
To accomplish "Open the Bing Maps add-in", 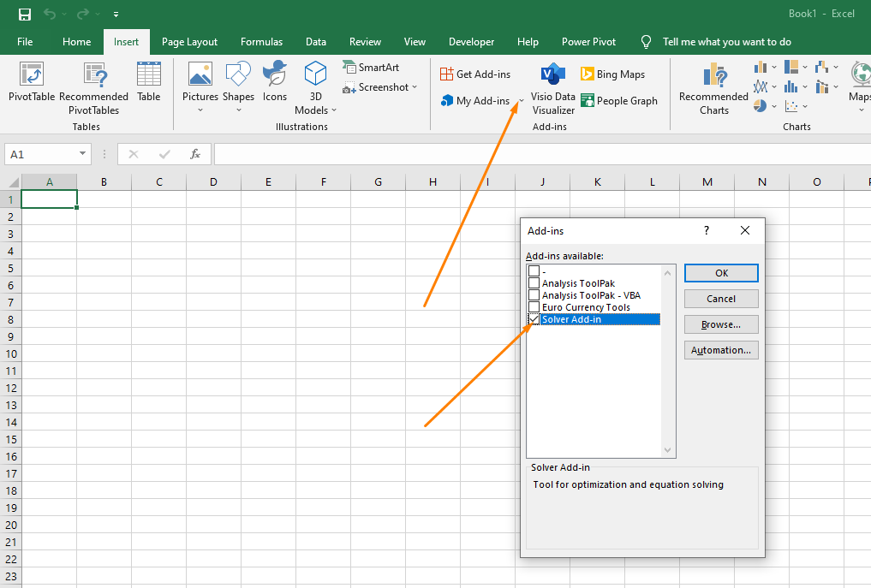I will pos(612,74).
